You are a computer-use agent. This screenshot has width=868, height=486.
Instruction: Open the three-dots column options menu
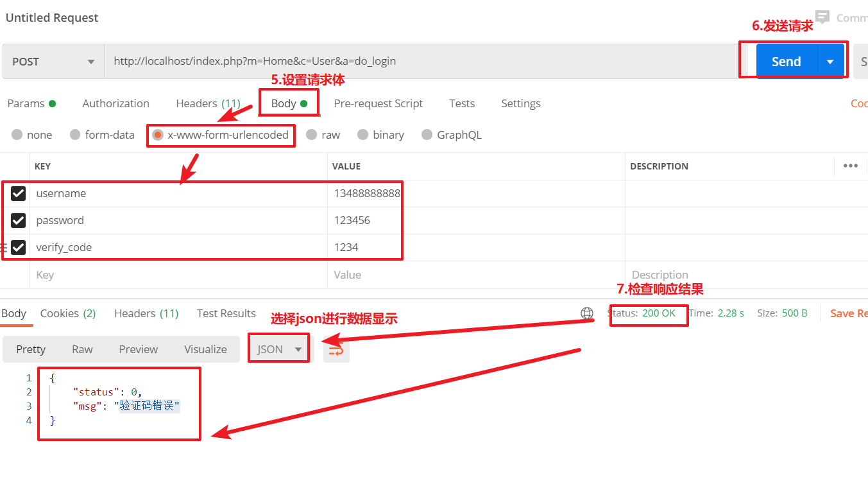point(851,166)
